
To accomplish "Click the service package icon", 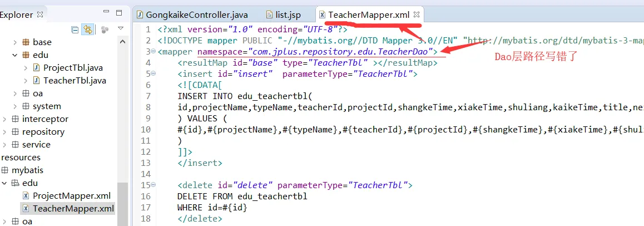I will pyautogui.click(x=15, y=145).
